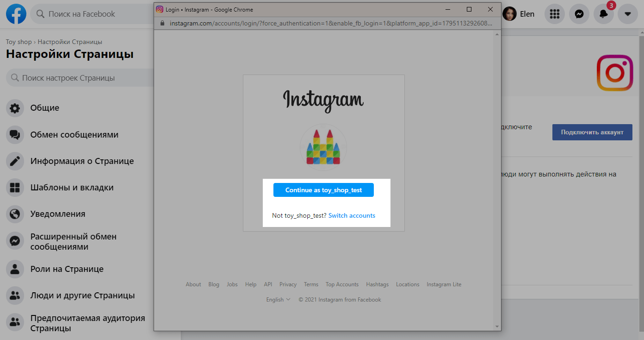Click the Поиск на Facebook search field

click(x=92, y=14)
